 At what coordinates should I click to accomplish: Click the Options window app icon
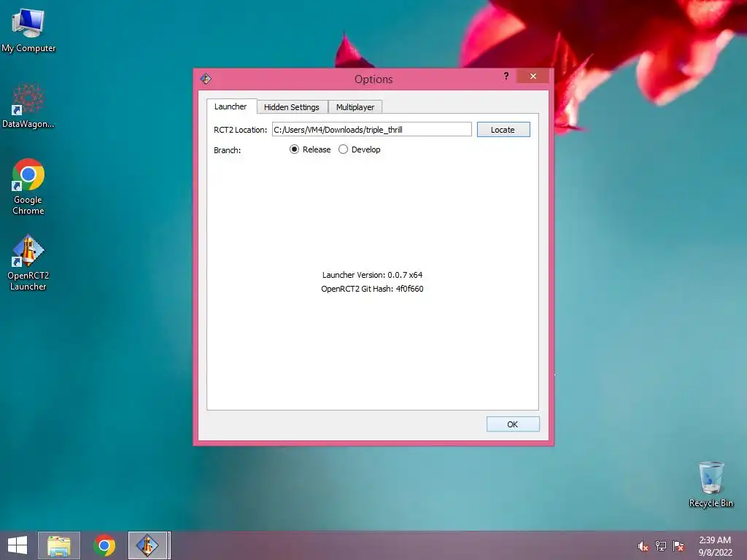point(206,79)
